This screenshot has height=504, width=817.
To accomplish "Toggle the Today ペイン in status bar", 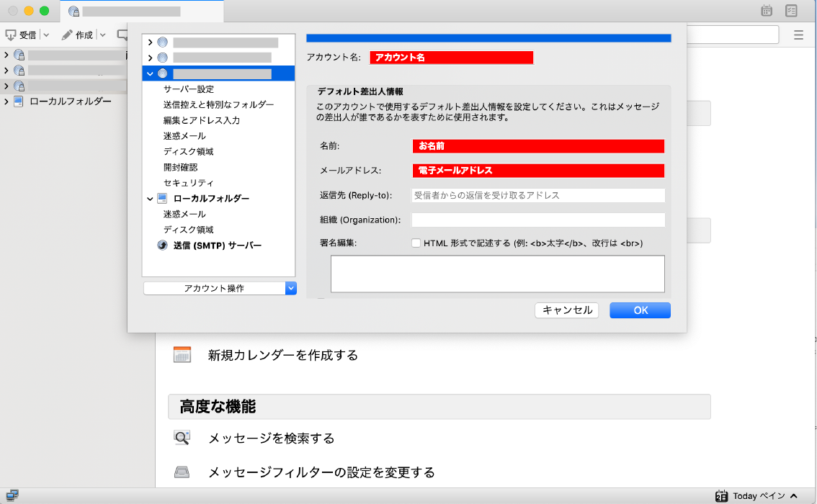I will click(x=756, y=495).
